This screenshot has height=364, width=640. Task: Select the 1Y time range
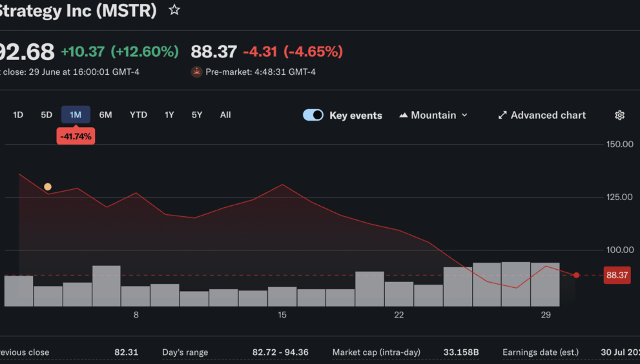coord(169,115)
